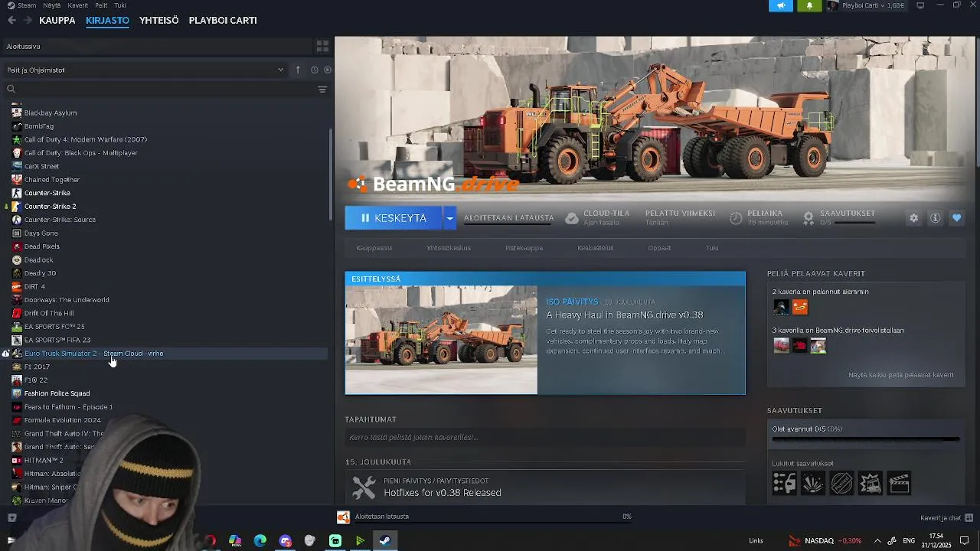Open the Steam menu
Screen dimensions: 980x551
[x=27, y=5]
